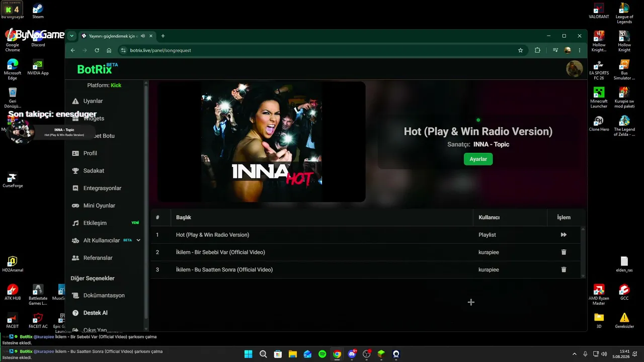
Task: Click the Kullanıcı column header
Action: [x=489, y=217]
